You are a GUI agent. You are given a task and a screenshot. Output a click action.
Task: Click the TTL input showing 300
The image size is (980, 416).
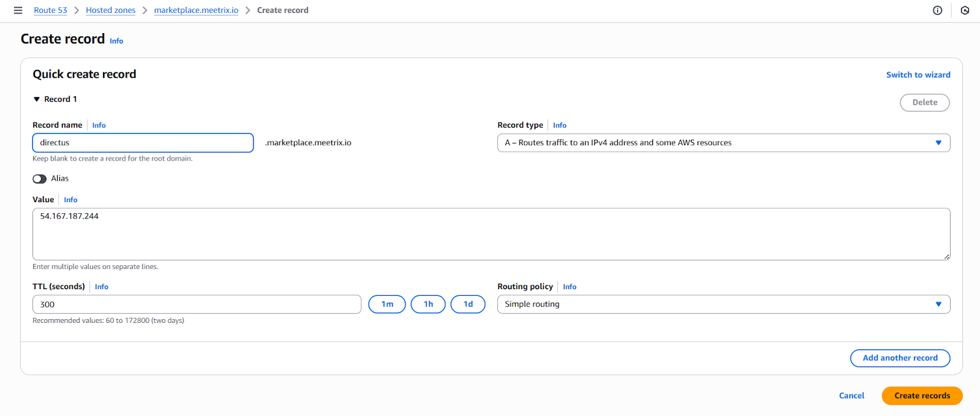coord(197,304)
